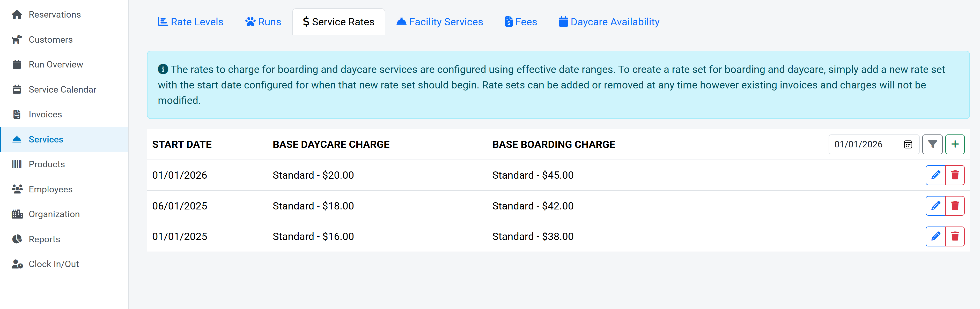The height and width of the screenshot is (309, 980).
Task: Click the Standard - $45.00 boarding charge
Action: 533,175
